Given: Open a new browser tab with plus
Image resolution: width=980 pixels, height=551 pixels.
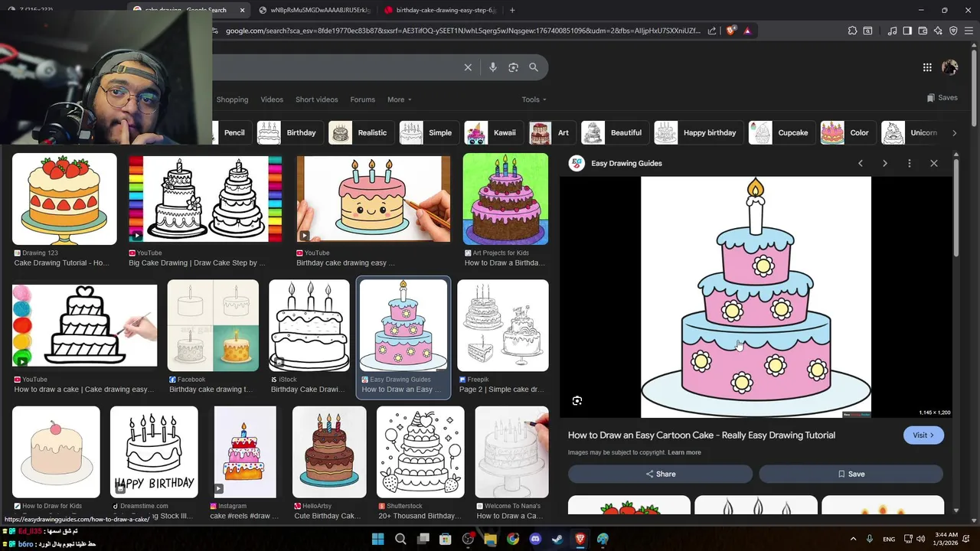Looking at the screenshot, I should pyautogui.click(x=512, y=10).
